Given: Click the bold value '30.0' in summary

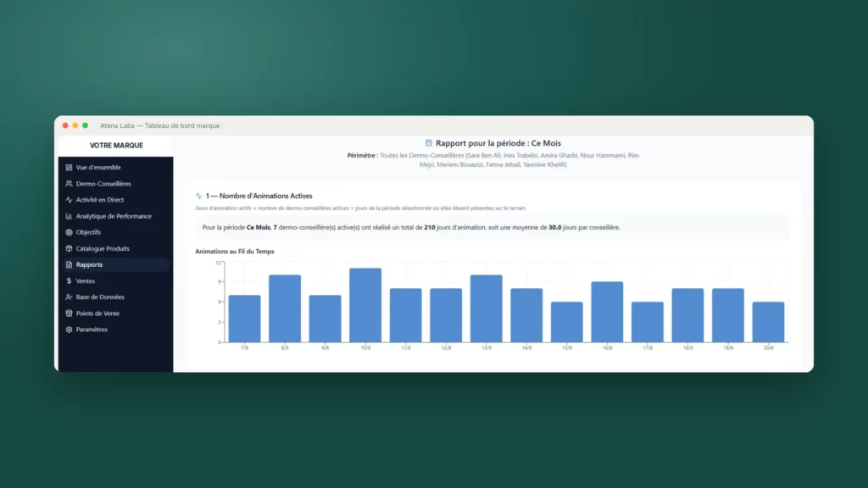Looking at the screenshot, I should [554, 227].
